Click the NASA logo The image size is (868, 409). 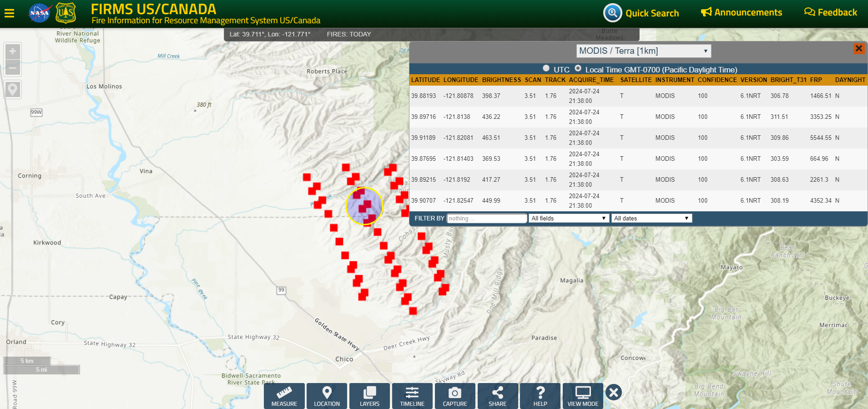coord(40,13)
